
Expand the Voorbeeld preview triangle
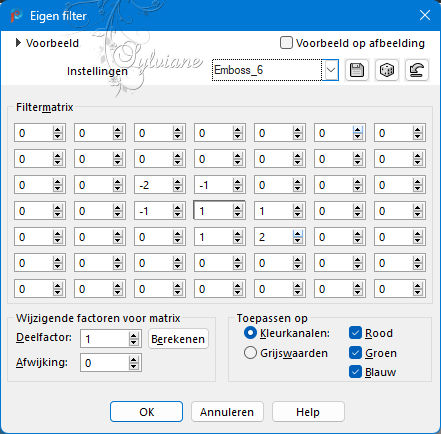(19, 43)
